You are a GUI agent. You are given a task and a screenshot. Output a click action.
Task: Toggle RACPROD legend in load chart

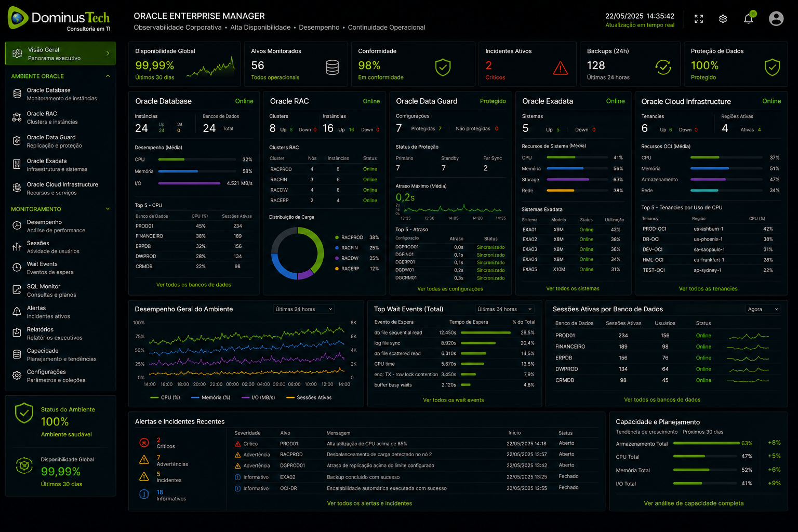coord(349,237)
